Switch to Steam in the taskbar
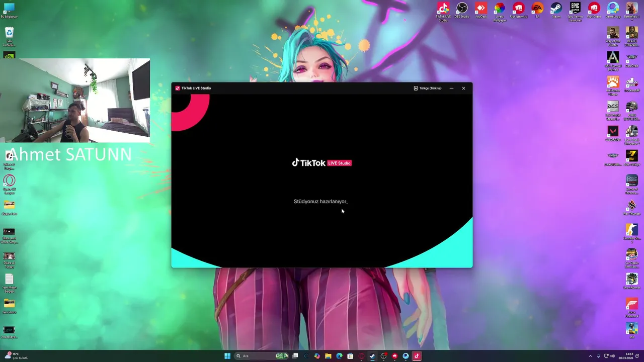 372,356
